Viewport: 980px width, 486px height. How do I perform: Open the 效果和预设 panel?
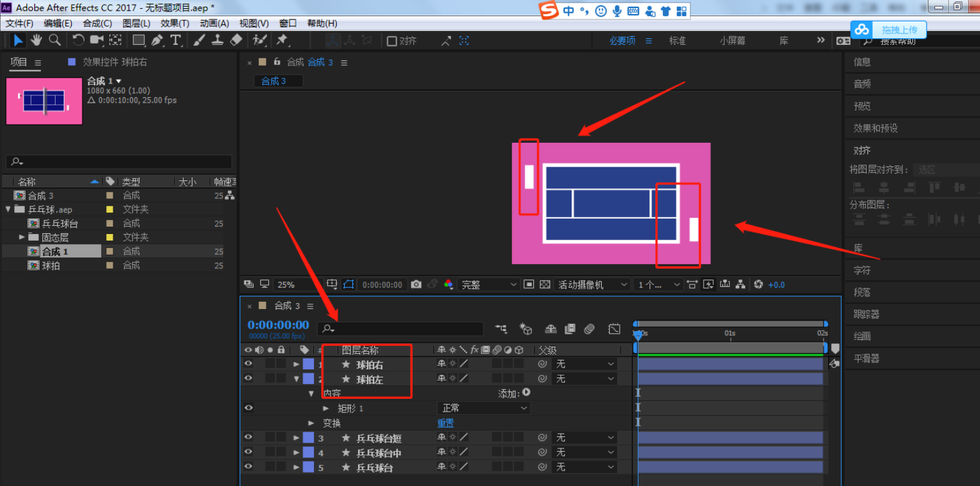(875, 128)
